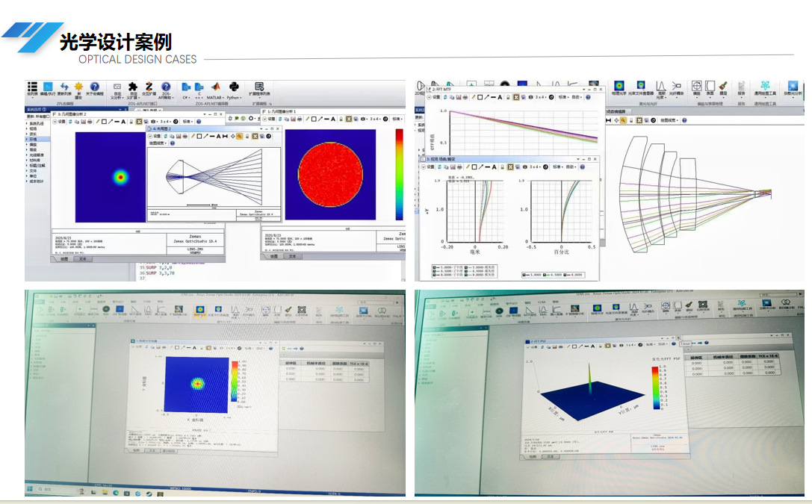Image resolution: width=812 pixels, height=504 pixels.
Task: Open the Coatings paintbrush icon
Action: click(x=723, y=85)
